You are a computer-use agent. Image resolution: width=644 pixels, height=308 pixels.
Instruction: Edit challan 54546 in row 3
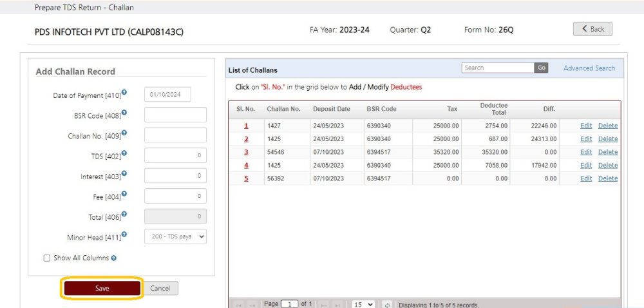coord(585,152)
